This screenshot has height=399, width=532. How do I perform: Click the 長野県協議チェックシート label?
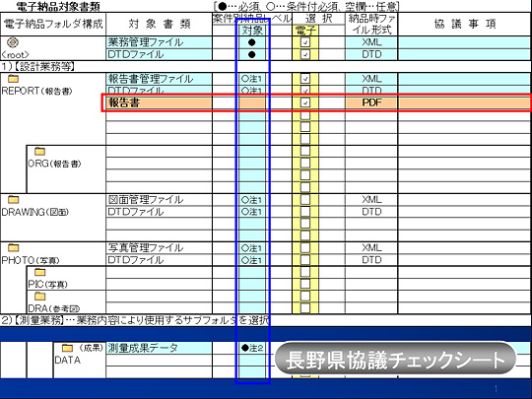(x=396, y=360)
